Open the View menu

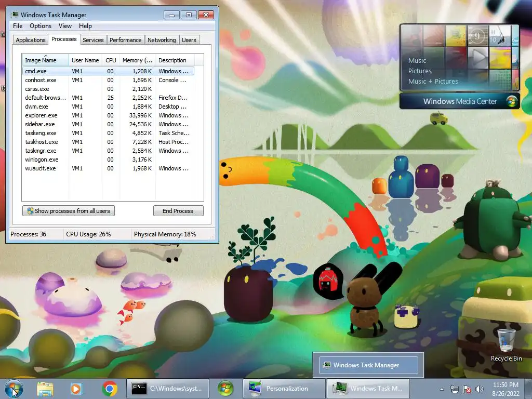coord(65,26)
